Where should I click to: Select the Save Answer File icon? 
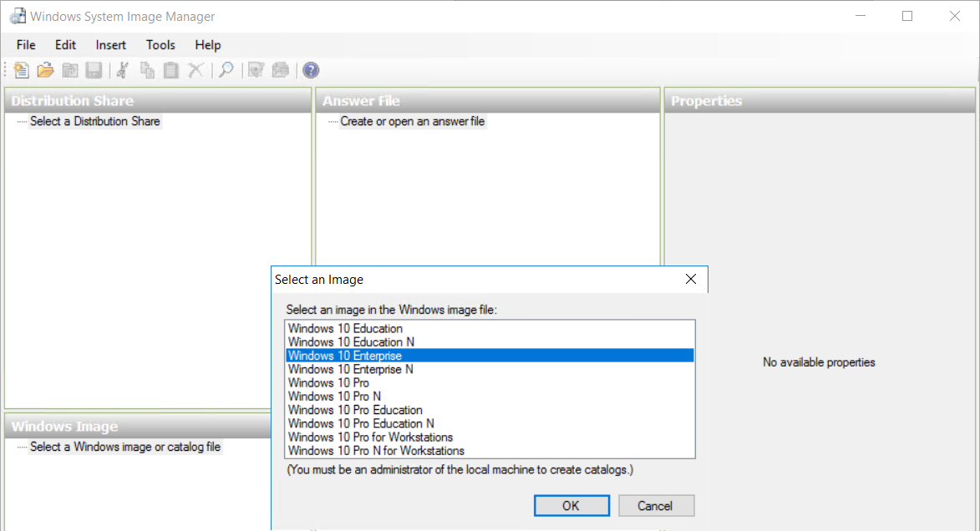94,70
